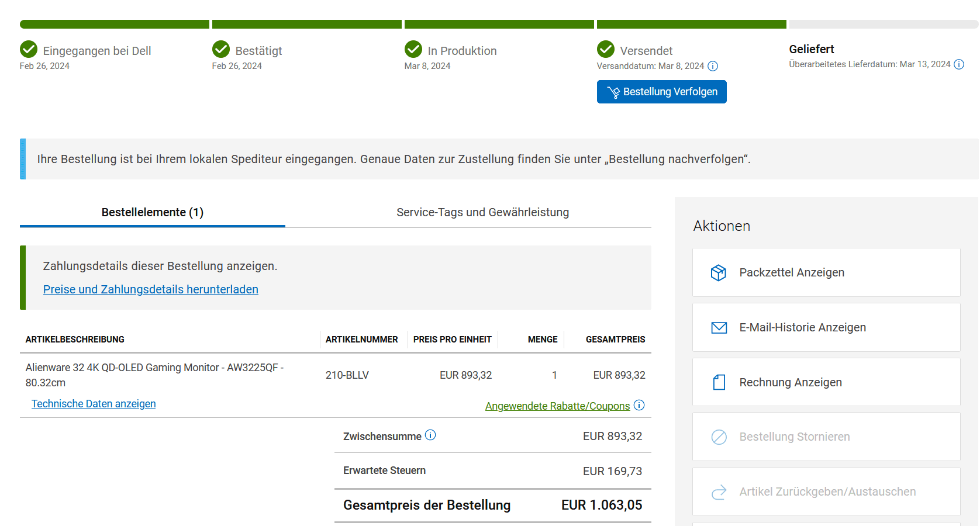The width and height of the screenshot is (980, 526).
Task: Click MENGE column header
Action: pos(543,340)
